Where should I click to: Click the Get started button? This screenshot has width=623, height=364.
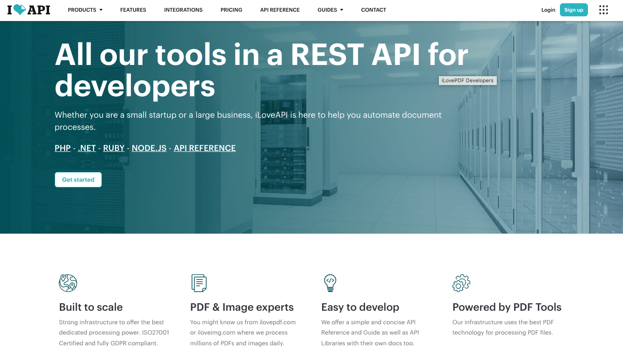pos(78,179)
